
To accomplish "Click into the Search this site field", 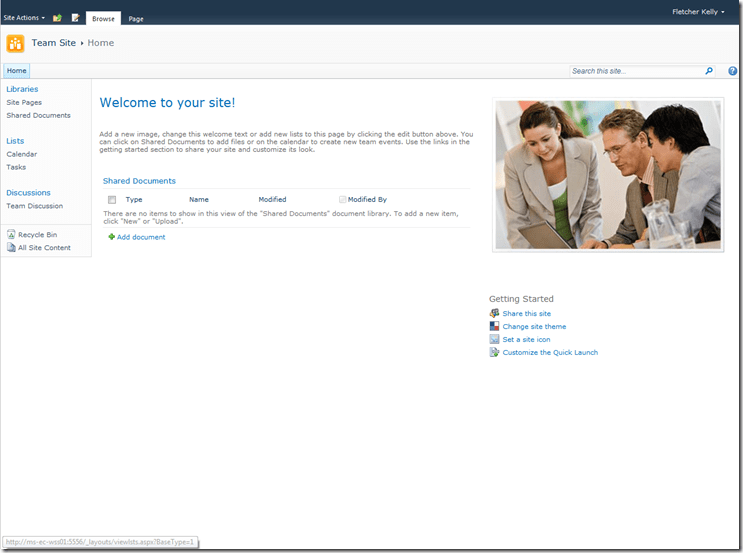I will [x=635, y=71].
